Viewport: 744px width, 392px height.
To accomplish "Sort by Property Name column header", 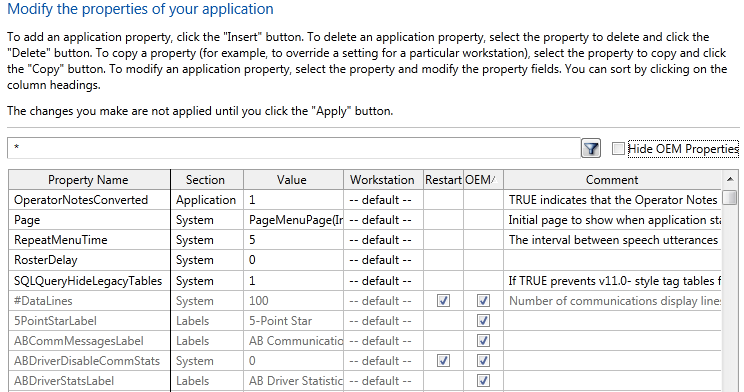I will [x=89, y=180].
